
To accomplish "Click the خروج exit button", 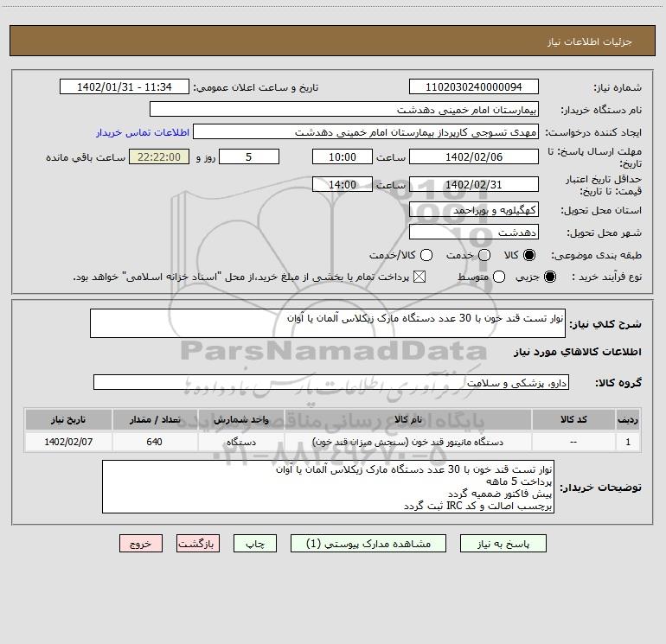I will (x=141, y=544).
